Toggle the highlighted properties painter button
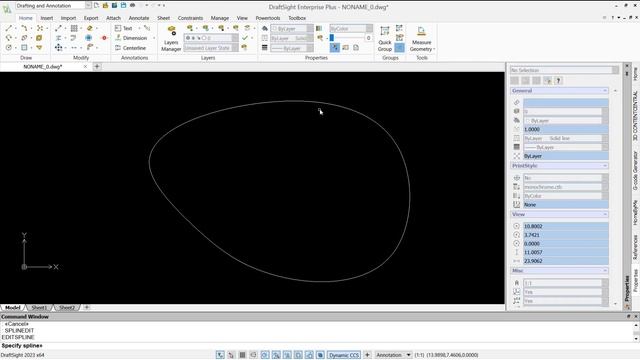The width and height of the screenshot is (640, 360). (335, 48)
